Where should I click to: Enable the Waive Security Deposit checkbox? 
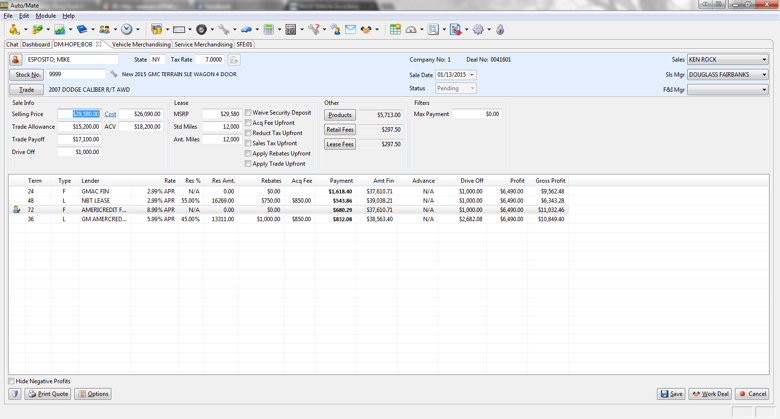tap(248, 113)
